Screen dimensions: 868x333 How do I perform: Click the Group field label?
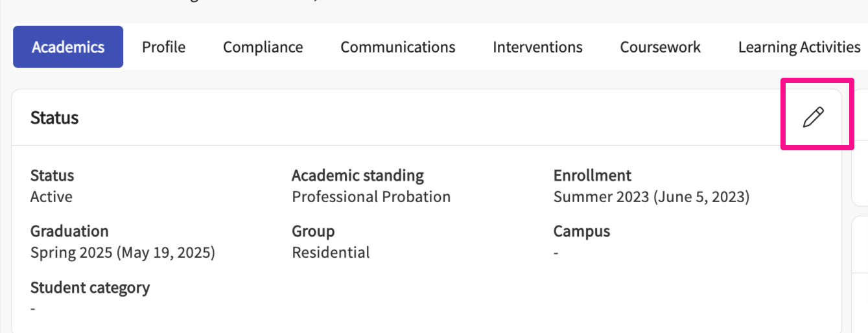click(313, 231)
